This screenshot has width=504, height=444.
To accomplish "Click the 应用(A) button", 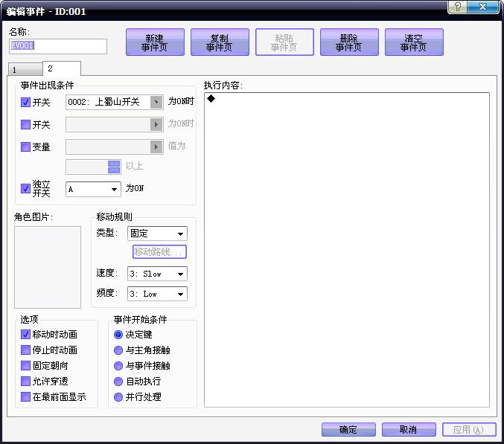I will point(469,430).
